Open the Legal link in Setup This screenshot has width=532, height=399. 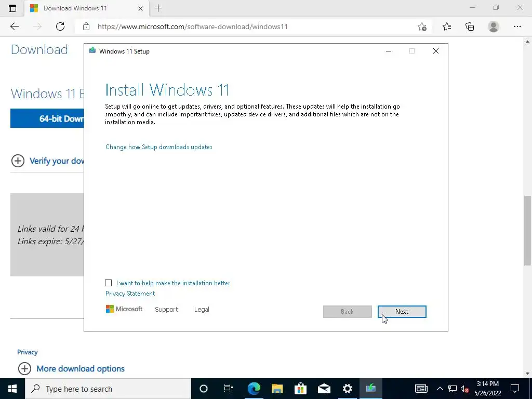[202, 310]
